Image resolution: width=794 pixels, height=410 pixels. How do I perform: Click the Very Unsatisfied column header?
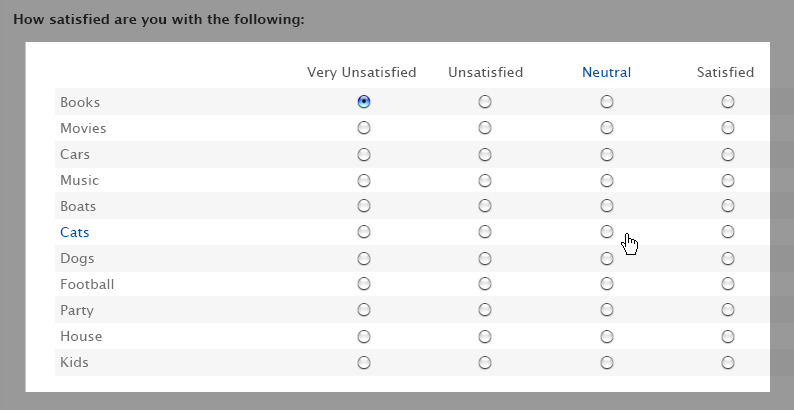(x=362, y=72)
